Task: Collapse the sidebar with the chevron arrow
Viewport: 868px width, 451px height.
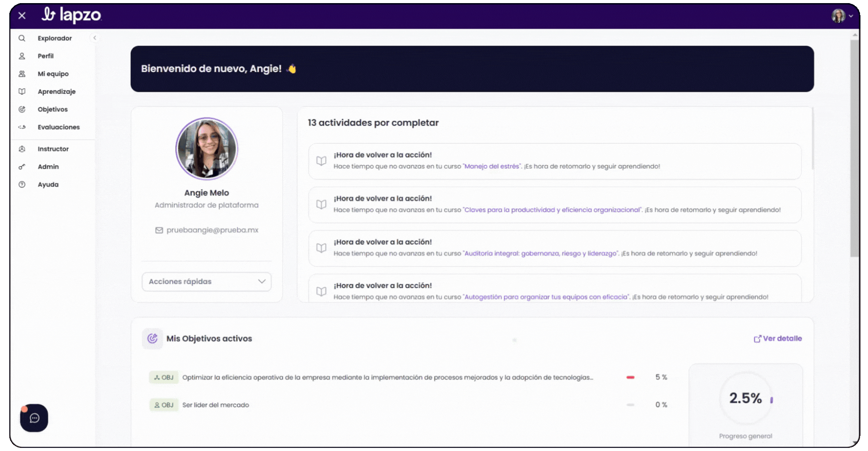Action: pyautogui.click(x=94, y=38)
